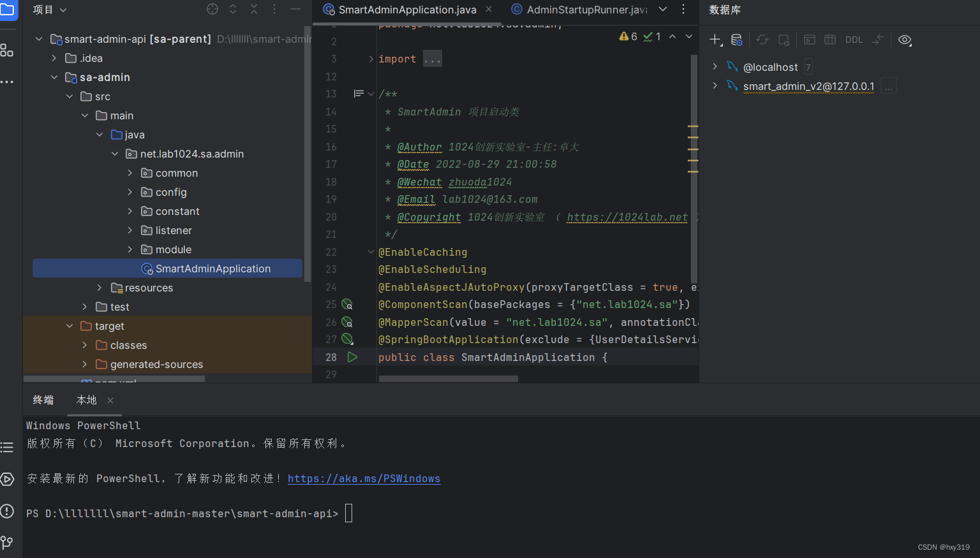Open the Git tool window icon
Viewport: 980px width, 558px height.
(7, 543)
